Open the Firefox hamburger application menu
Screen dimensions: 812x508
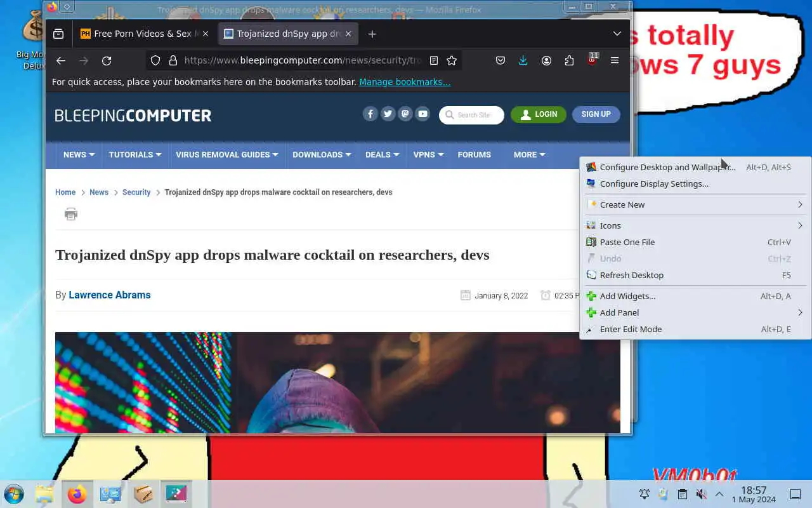615,60
